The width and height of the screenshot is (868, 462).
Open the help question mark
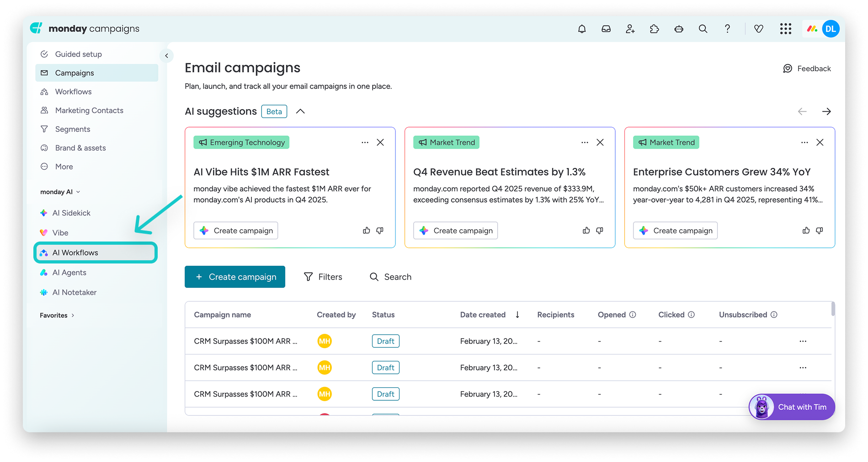[727, 29]
